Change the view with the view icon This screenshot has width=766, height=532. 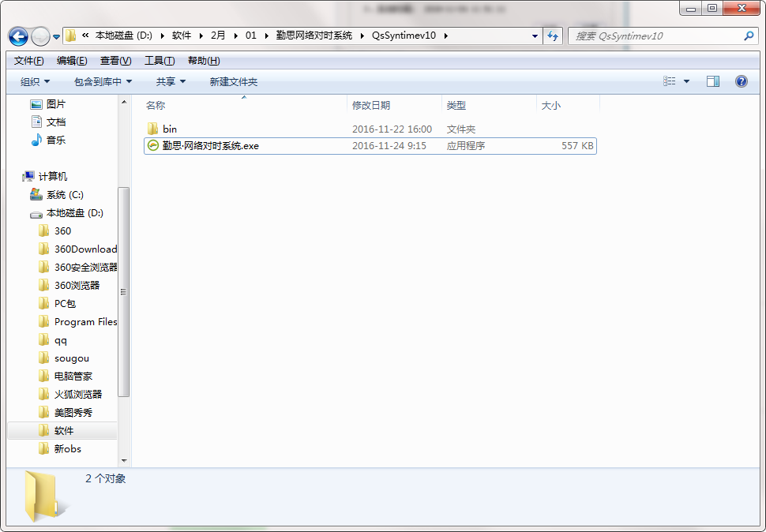coord(670,81)
